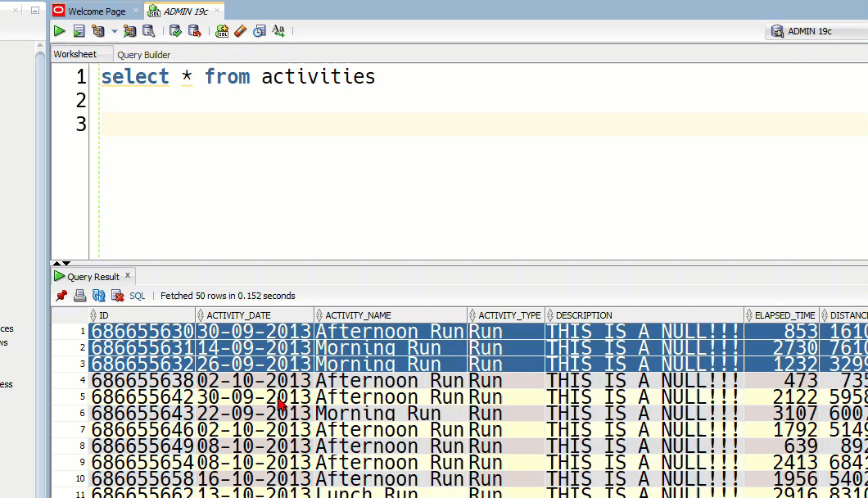Screen dimensions: 868x498
Task: Switch to the Query Builder tab
Action: pos(143,55)
